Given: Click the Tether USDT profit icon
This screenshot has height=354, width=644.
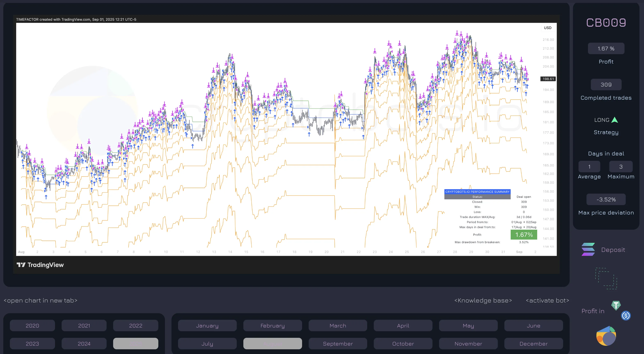Looking at the screenshot, I should (x=616, y=305).
